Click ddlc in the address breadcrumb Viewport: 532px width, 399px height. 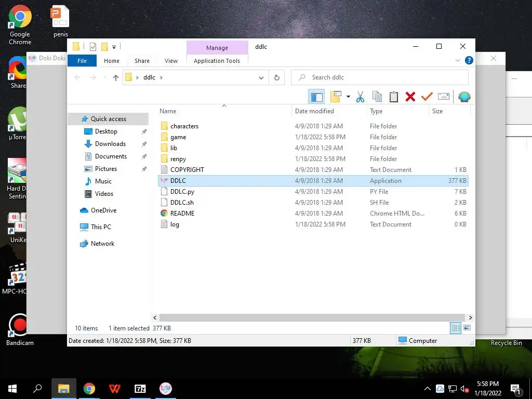point(149,77)
